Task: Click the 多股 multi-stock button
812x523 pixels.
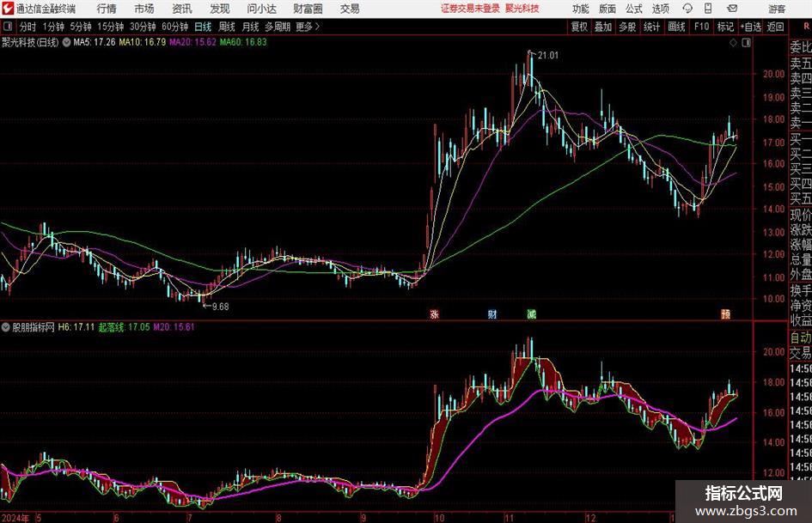Action: [x=627, y=27]
